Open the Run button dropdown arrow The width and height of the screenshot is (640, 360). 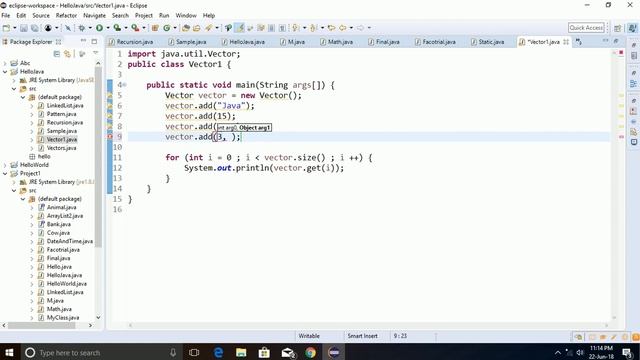(108, 28)
